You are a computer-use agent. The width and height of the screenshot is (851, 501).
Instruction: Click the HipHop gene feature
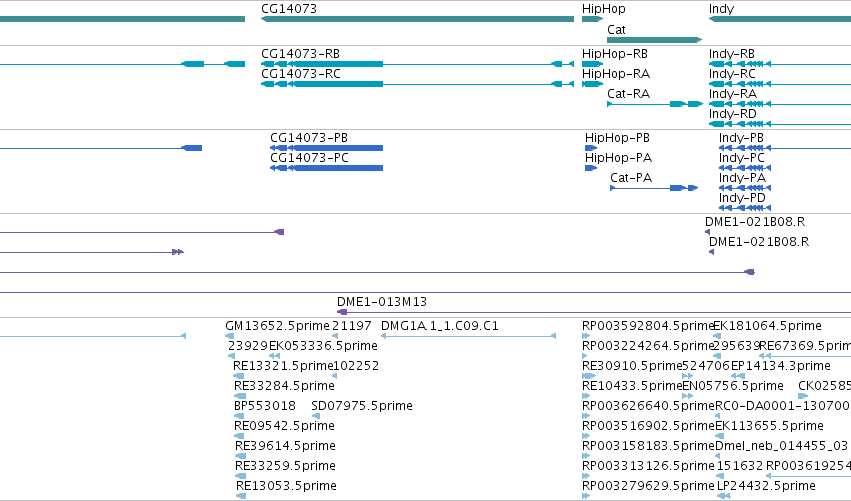pos(592,19)
